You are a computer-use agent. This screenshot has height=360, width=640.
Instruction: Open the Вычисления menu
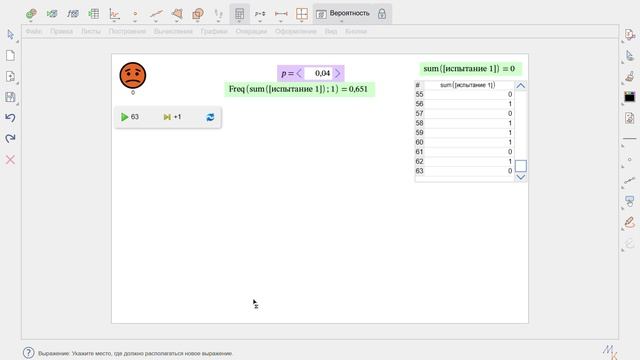coord(173,31)
